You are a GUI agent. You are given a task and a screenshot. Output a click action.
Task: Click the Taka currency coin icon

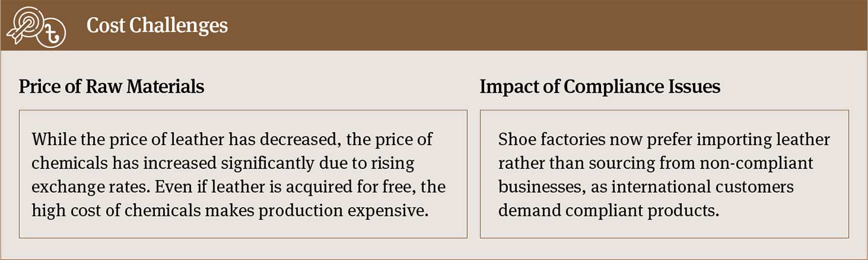pyautogui.click(x=51, y=34)
